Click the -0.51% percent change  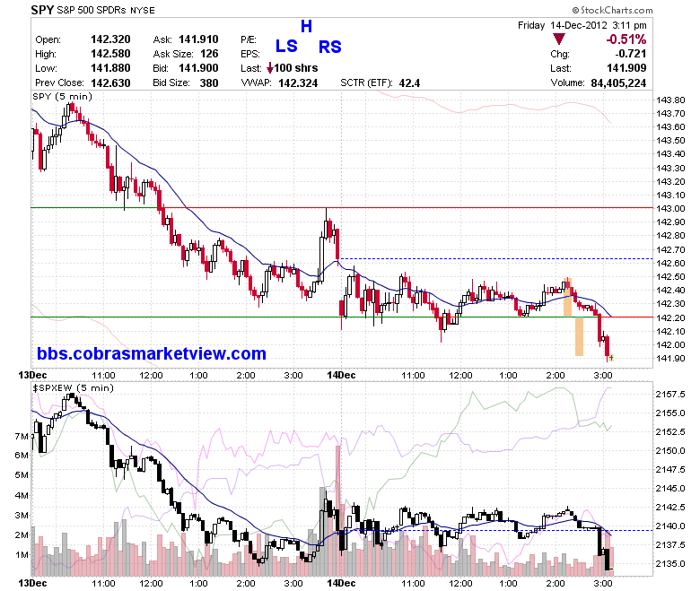pos(626,39)
